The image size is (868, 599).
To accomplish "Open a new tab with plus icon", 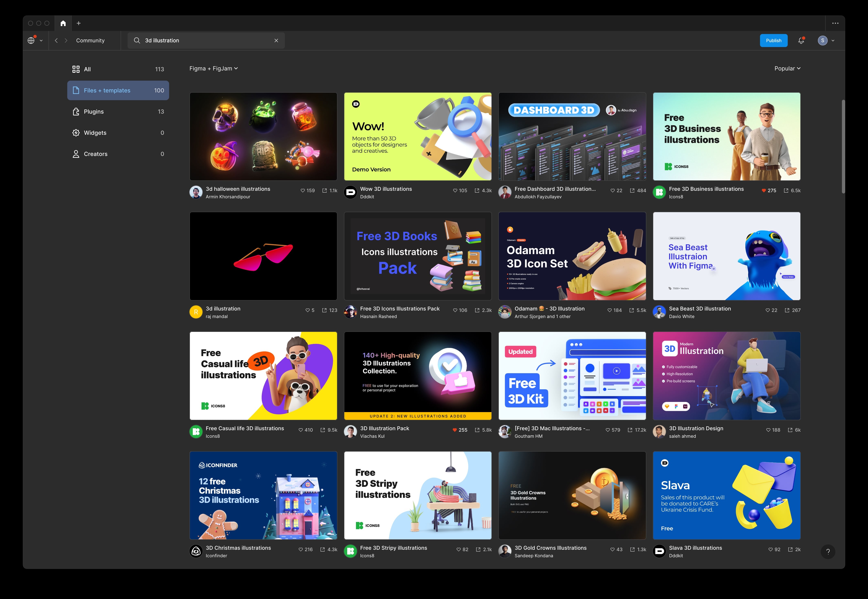I will (78, 23).
